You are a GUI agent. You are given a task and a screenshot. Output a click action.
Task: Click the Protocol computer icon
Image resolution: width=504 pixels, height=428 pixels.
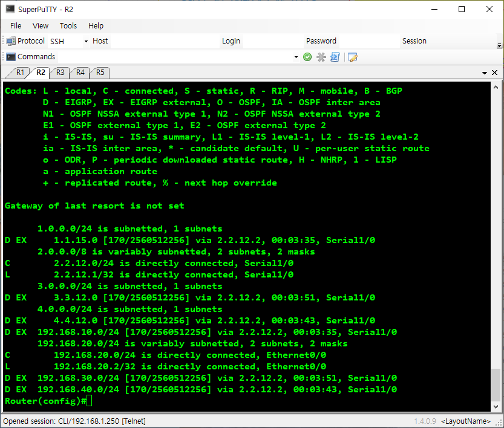pyautogui.click(x=11, y=41)
